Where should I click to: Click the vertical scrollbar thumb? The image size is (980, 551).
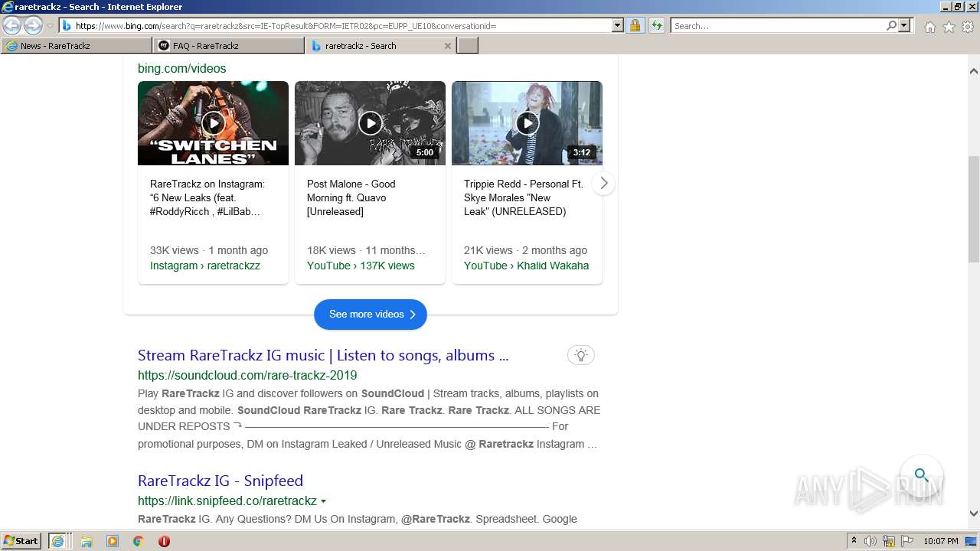coord(974,210)
